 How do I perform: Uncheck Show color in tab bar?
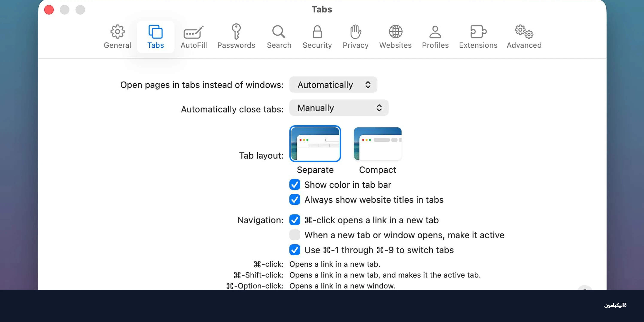point(295,185)
